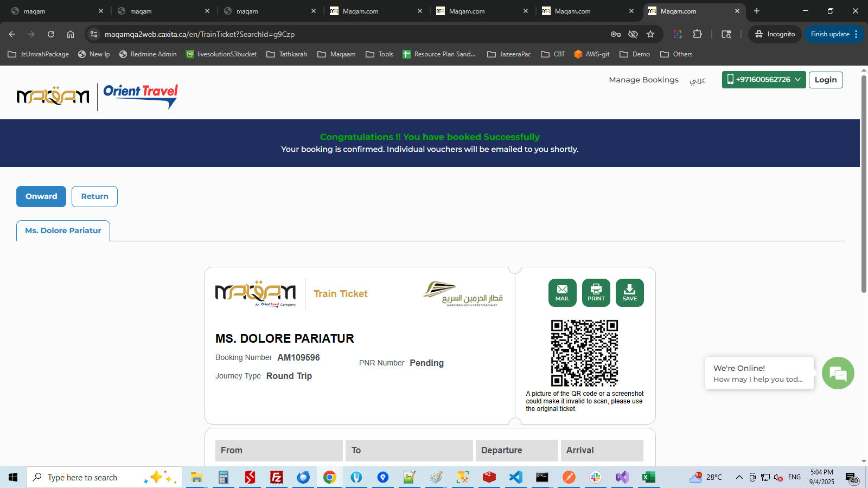Open FileZilla from the taskbar
The height and width of the screenshot is (488, 868).
click(x=277, y=477)
